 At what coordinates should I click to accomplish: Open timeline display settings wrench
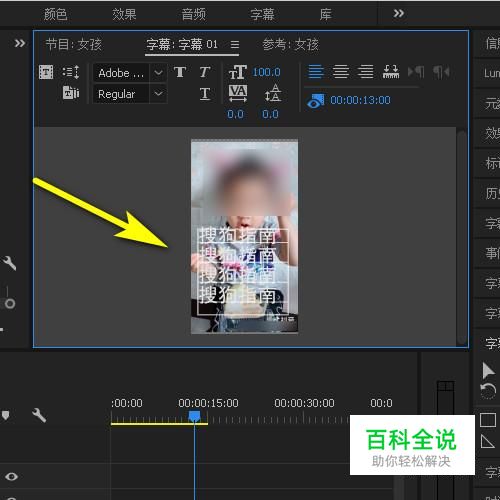pyautogui.click(x=39, y=415)
